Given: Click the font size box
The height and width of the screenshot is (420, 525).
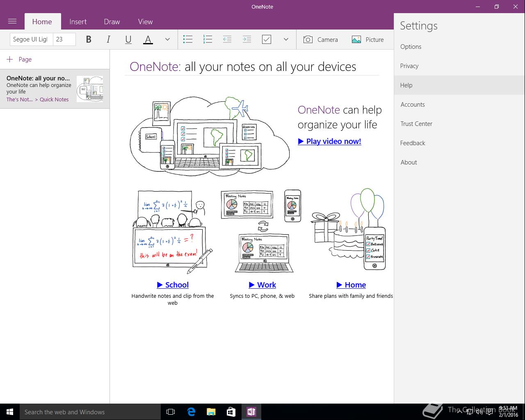Looking at the screenshot, I should coord(64,39).
